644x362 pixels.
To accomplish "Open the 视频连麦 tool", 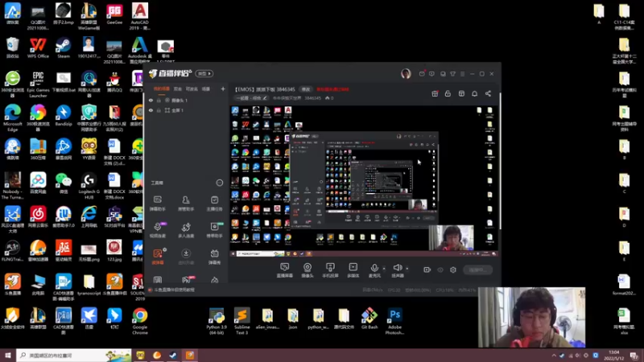I will tap(157, 230).
